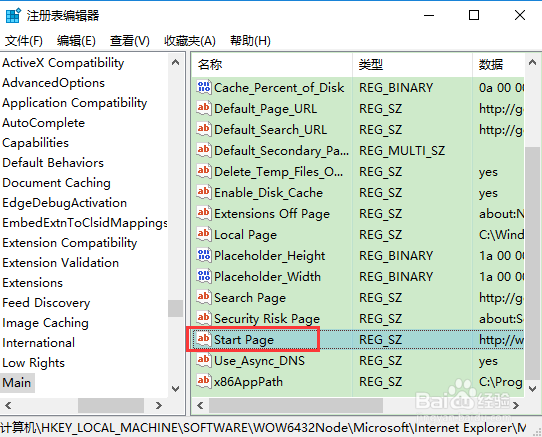Click the Default_Page_URL string icon
The width and height of the screenshot is (542, 437).
pyautogui.click(x=204, y=108)
